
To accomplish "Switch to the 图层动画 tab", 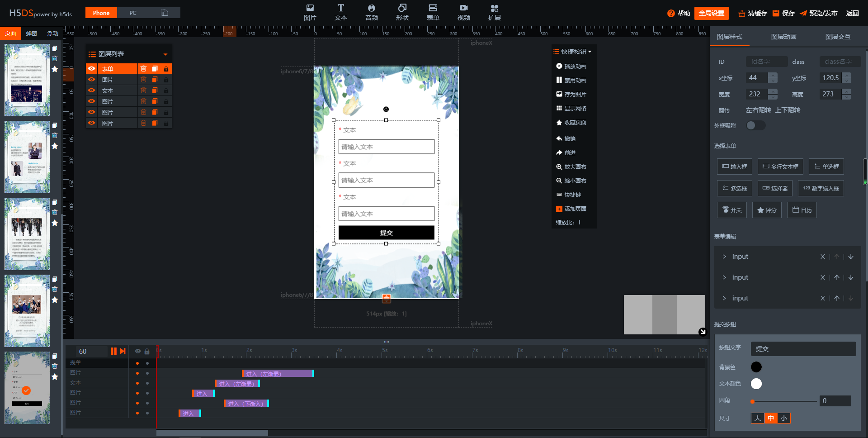I will click(x=783, y=37).
